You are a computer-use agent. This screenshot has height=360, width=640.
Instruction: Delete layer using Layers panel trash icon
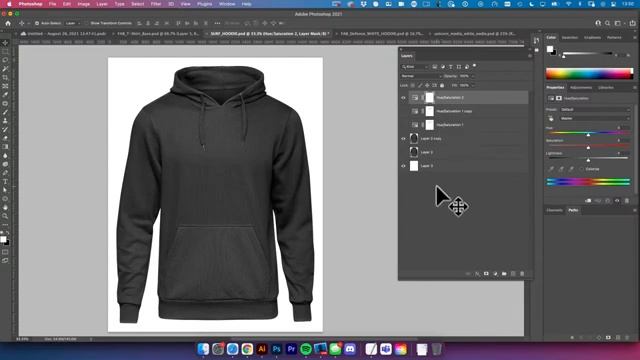click(x=522, y=273)
